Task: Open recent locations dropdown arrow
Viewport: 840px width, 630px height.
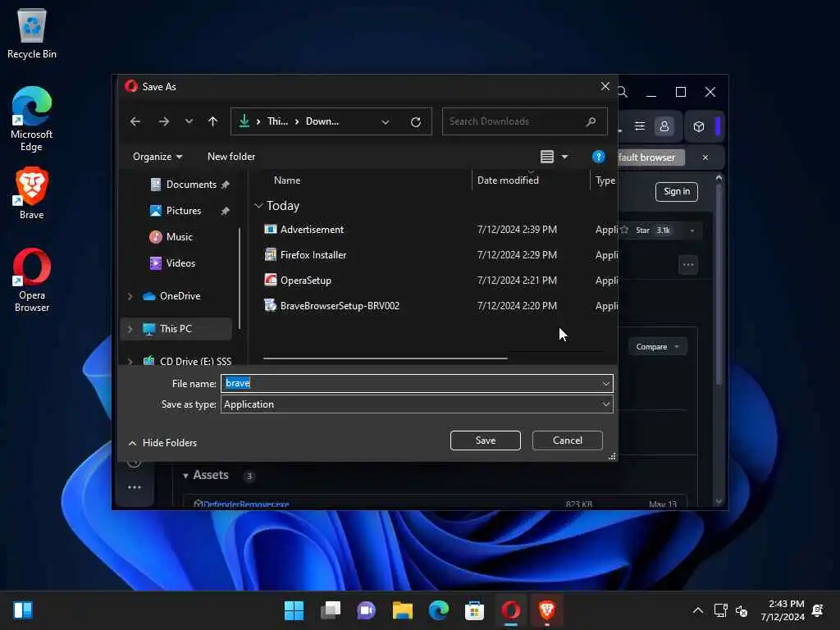Action: click(189, 121)
